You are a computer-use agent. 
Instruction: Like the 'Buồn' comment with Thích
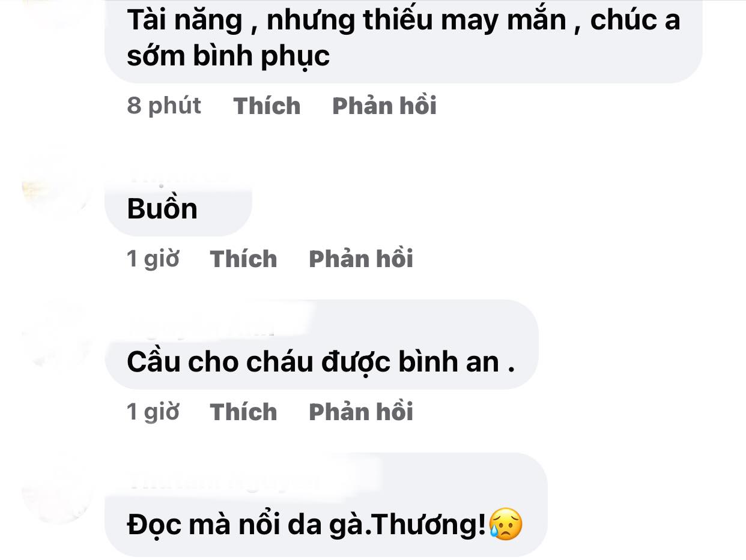pyautogui.click(x=244, y=259)
